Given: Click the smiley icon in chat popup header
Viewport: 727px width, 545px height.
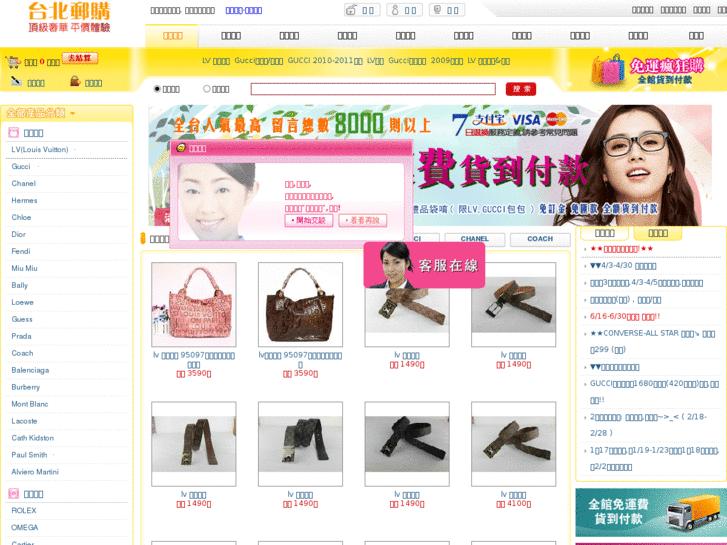Looking at the screenshot, I should [181, 147].
